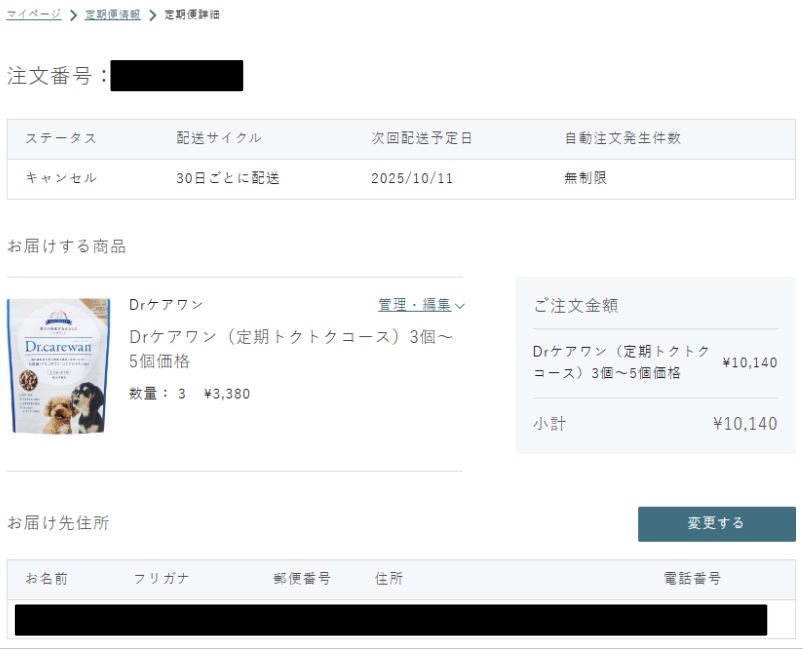803x650 pixels.
Task: Click the chevron arrow beside 管理・編集
Action: coord(460,306)
